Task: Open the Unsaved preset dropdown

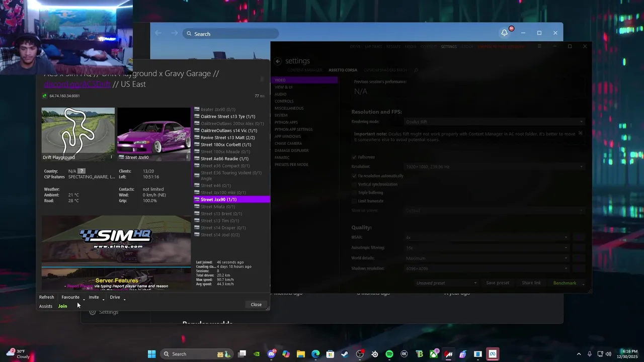Action: pos(446,283)
